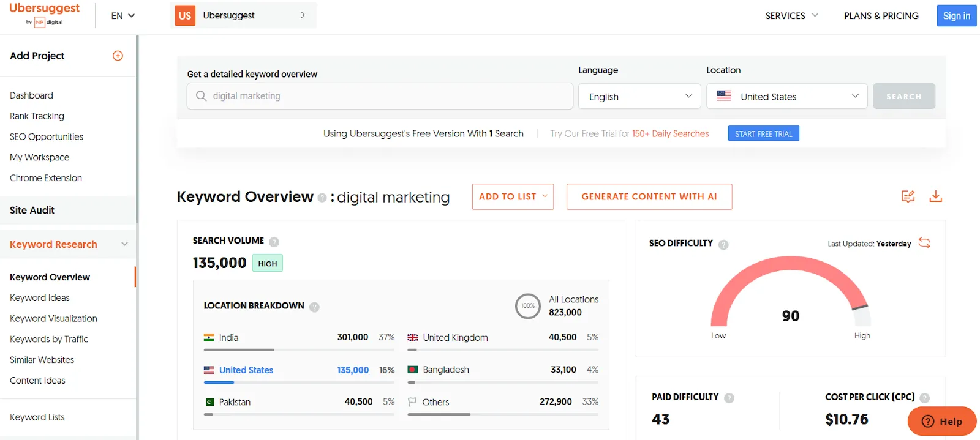Click the Sign in button
The image size is (980, 440).
click(x=956, y=16)
